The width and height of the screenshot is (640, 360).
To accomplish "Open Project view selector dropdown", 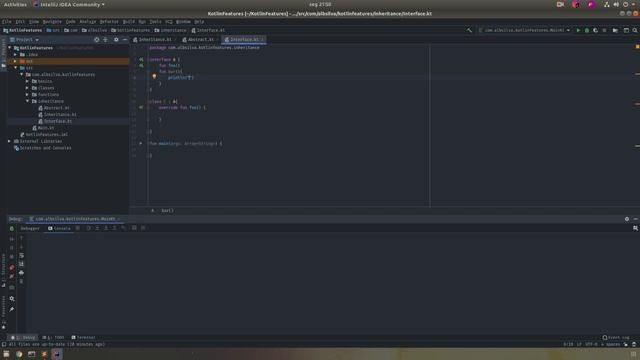I will point(24,40).
